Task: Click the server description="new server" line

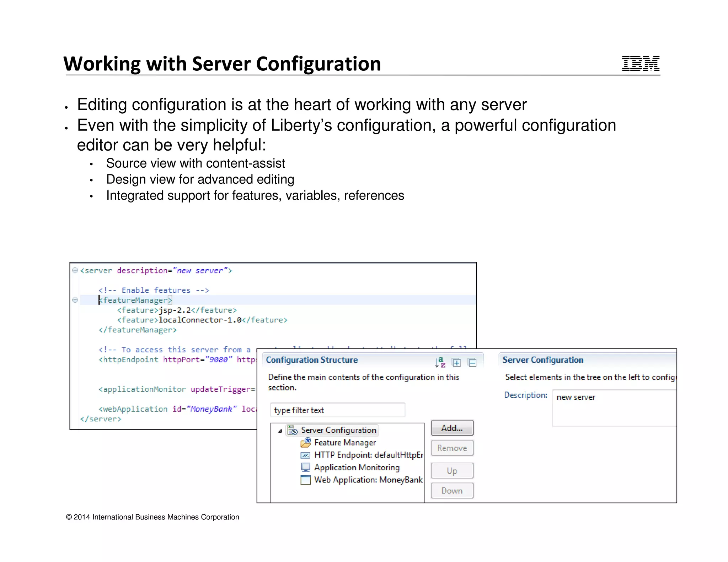Action: (x=156, y=271)
